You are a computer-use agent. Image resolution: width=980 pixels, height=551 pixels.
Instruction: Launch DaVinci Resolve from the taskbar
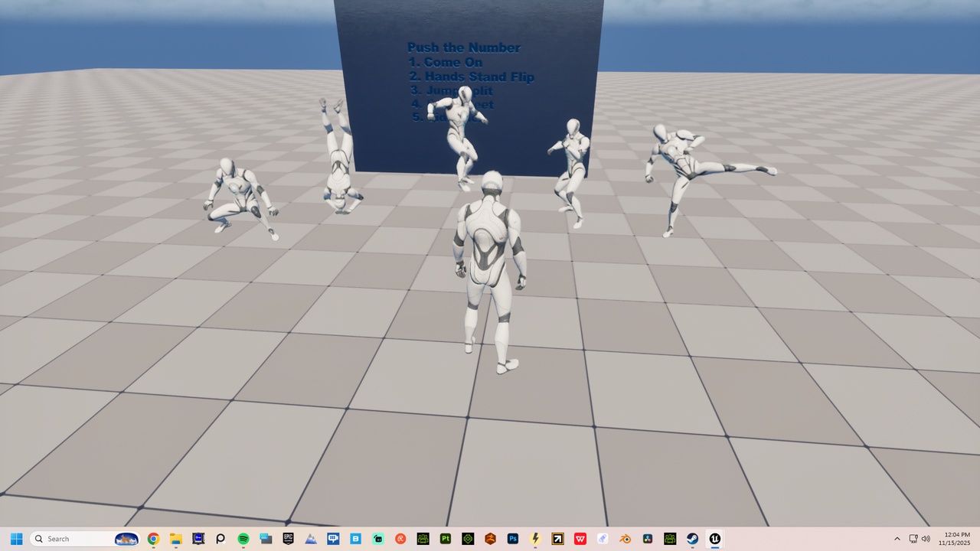pos(648,539)
